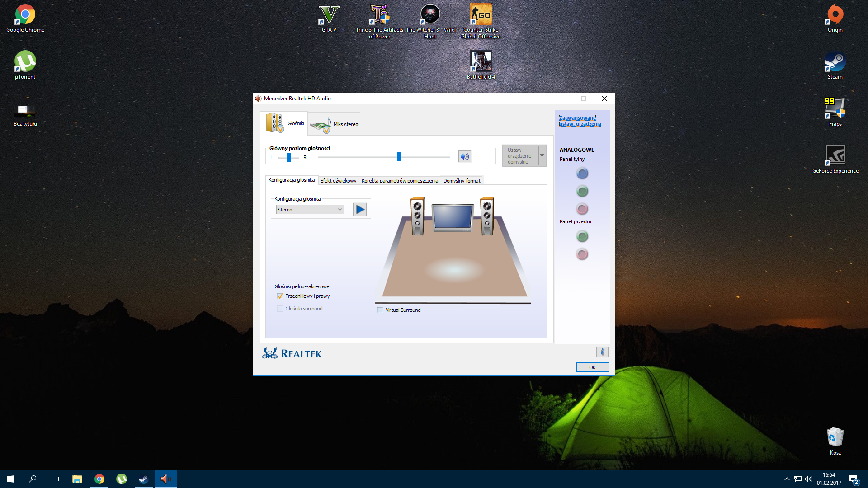868x488 pixels.
Task: Open Zaawansowane ustaw. urządzenia link
Action: tap(580, 121)
